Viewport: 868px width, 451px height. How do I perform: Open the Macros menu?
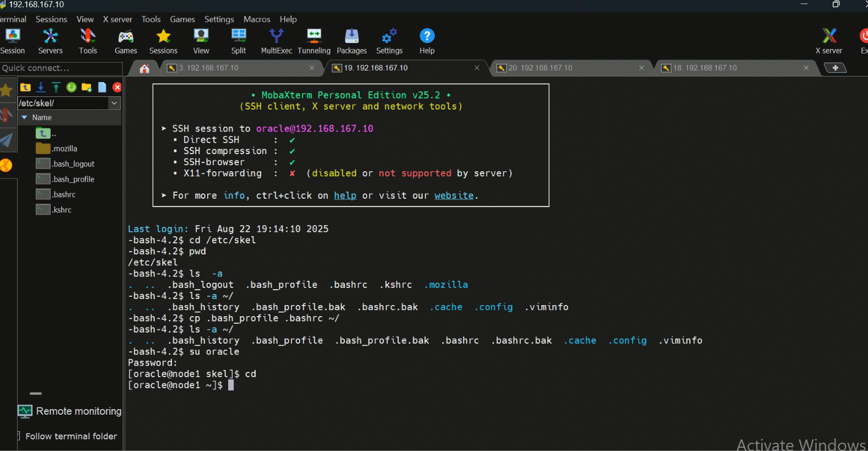[257, 19]
